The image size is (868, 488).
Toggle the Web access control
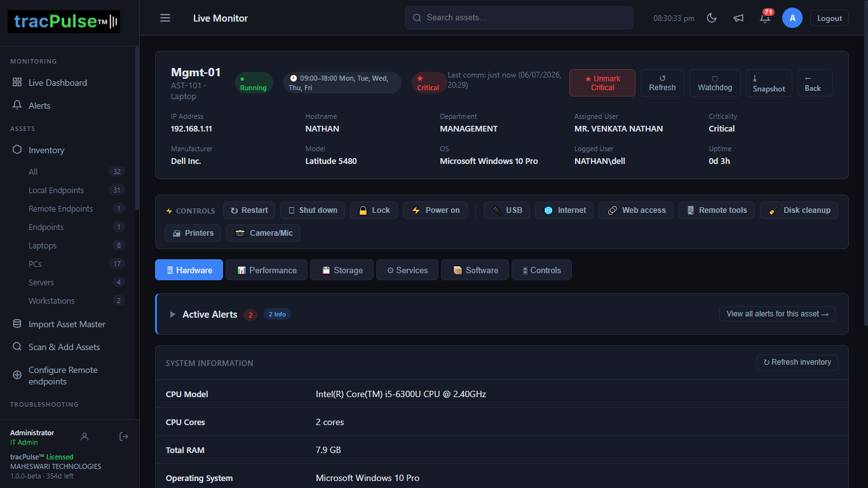click(x=636, y=210)
